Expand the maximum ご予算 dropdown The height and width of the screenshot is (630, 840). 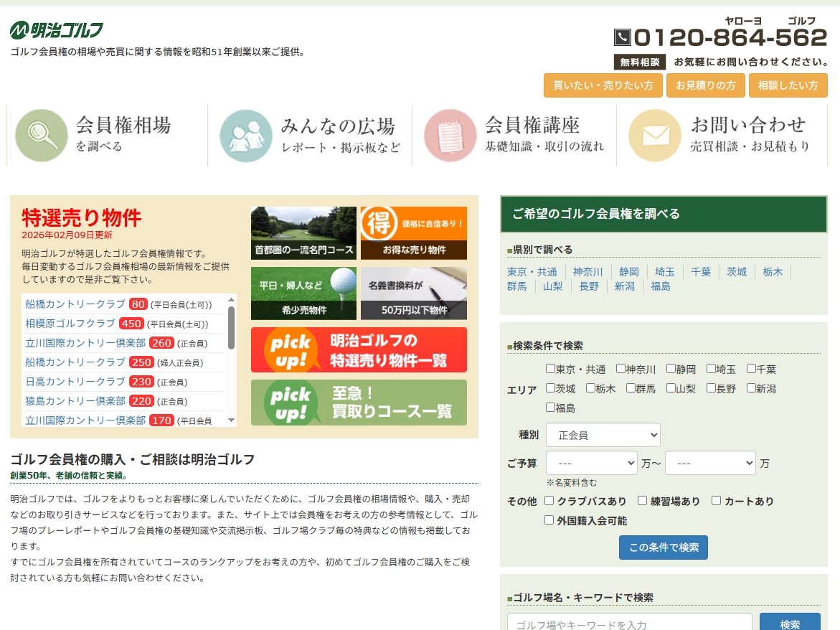pos(710,463)
